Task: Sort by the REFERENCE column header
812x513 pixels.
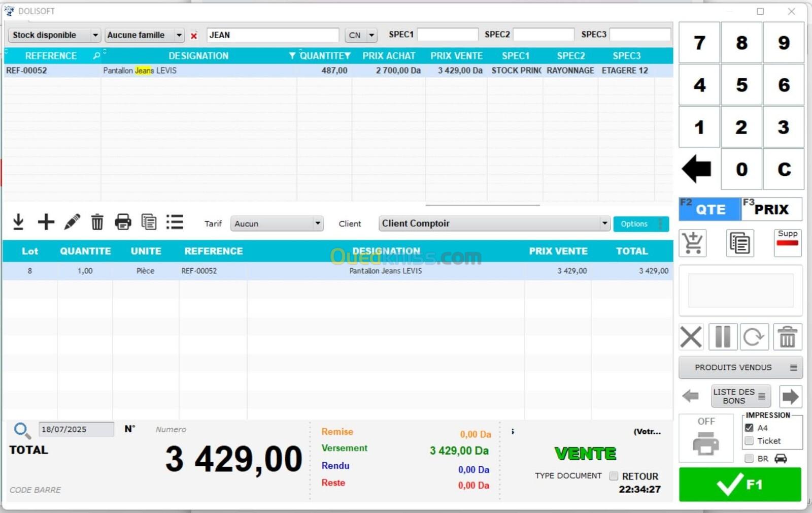Action: [51, 56]
